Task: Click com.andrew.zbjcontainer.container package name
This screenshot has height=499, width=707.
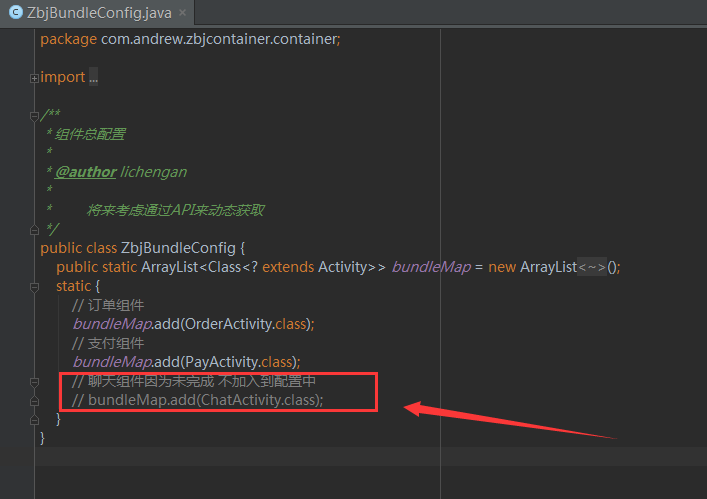Action: (219, 39)
